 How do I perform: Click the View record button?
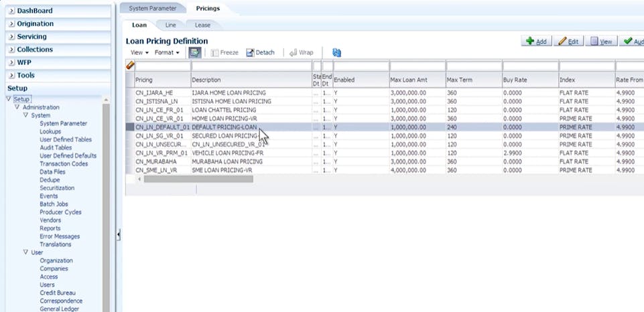click(601, 41)
